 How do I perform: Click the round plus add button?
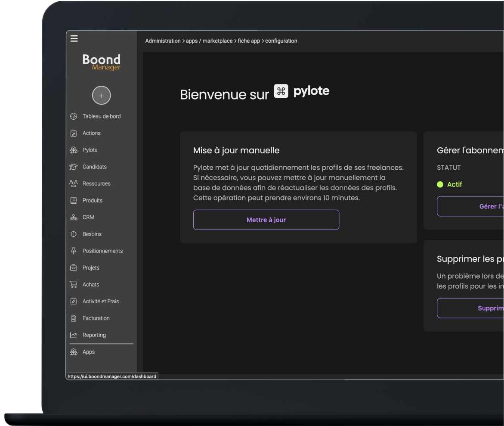(101, 96)
